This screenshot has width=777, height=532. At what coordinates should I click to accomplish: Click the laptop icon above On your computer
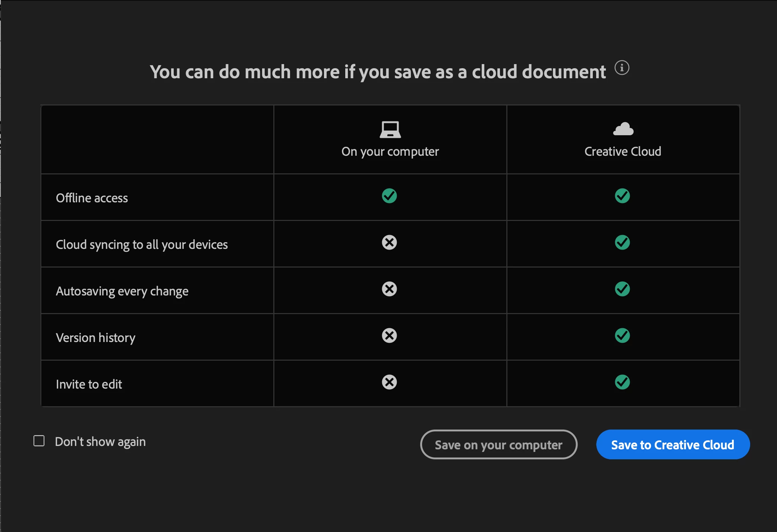pyautogui.click(x=390, y=130)
